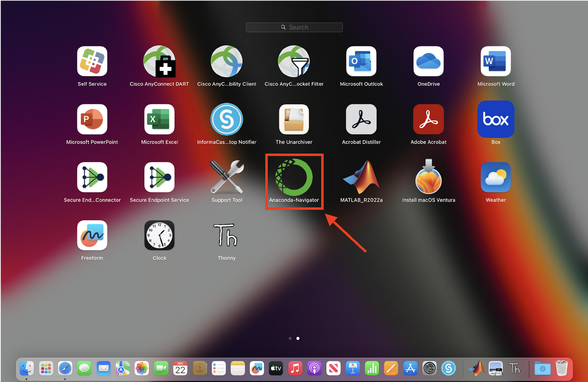Open the Apple TV app in Dock
Screen dimensions: 588x382
click(x=276, y=368)
